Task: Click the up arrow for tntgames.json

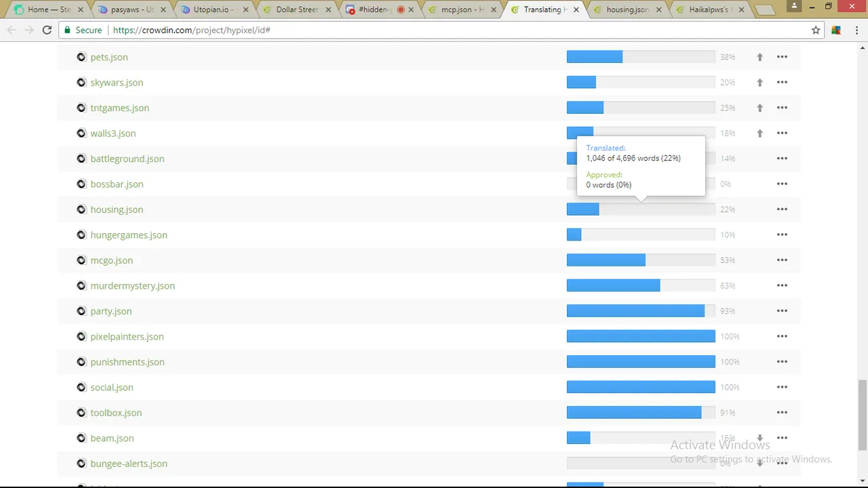Action: pyautogui.click(x=760, y=108)
